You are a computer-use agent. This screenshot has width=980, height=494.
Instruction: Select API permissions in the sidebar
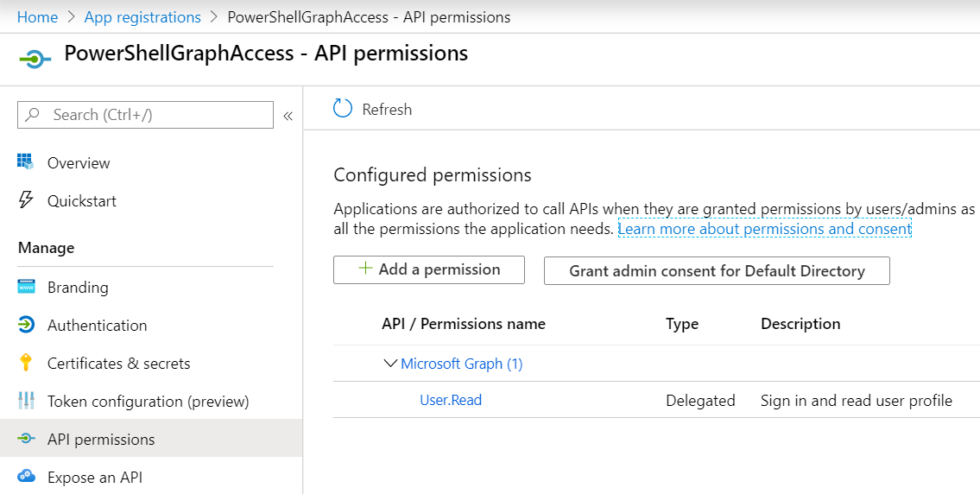click(151, 439)
